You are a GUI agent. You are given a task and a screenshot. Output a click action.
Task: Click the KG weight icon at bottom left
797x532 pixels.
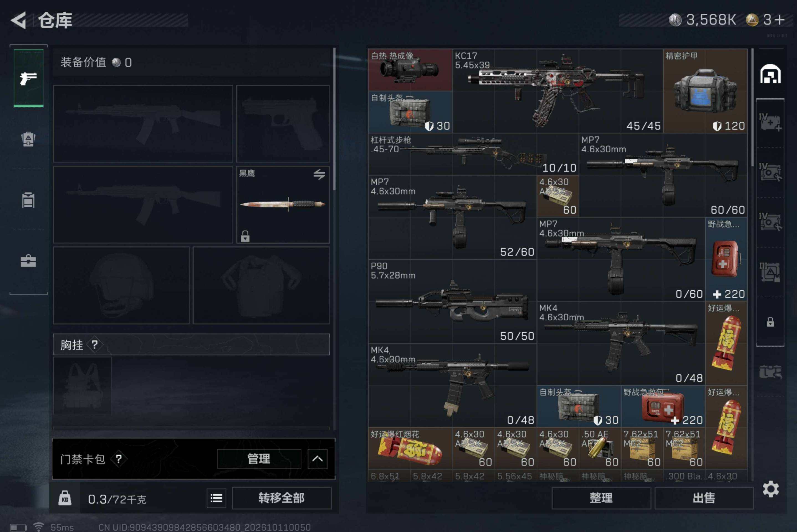pos(65,498)
